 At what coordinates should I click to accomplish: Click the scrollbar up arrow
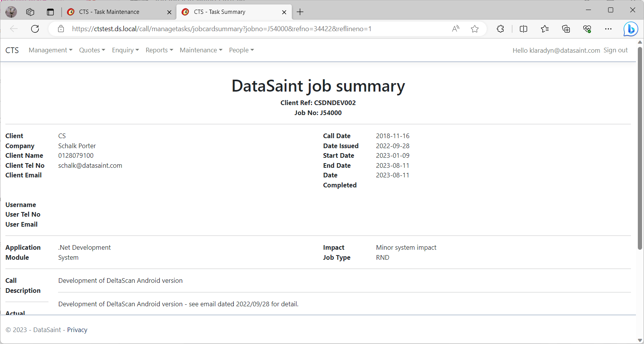click(x=640, y=42)
